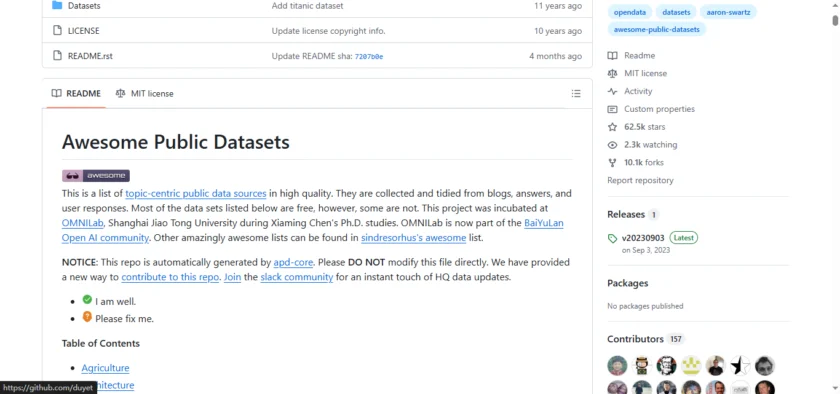Select the awesome-public-datasets topic tag

click(x=657, y=29)
